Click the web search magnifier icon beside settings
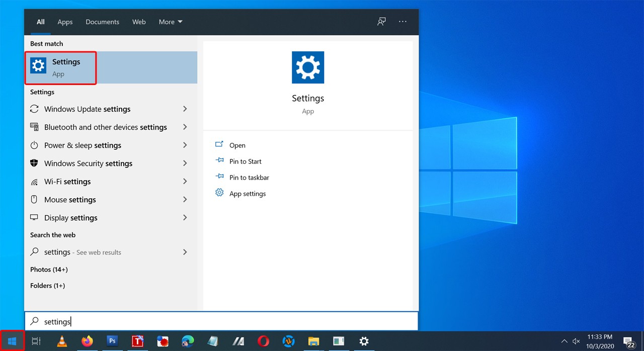 click(x=34, y=252)
